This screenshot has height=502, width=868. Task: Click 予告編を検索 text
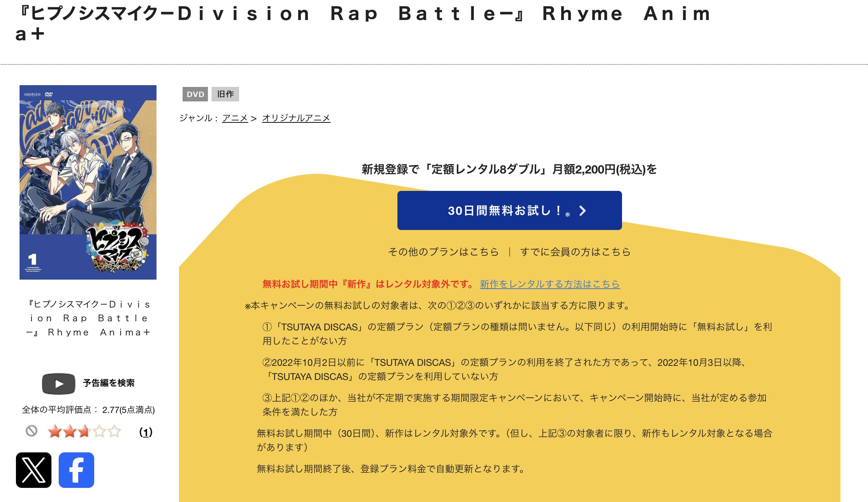(x=109, y=383)
